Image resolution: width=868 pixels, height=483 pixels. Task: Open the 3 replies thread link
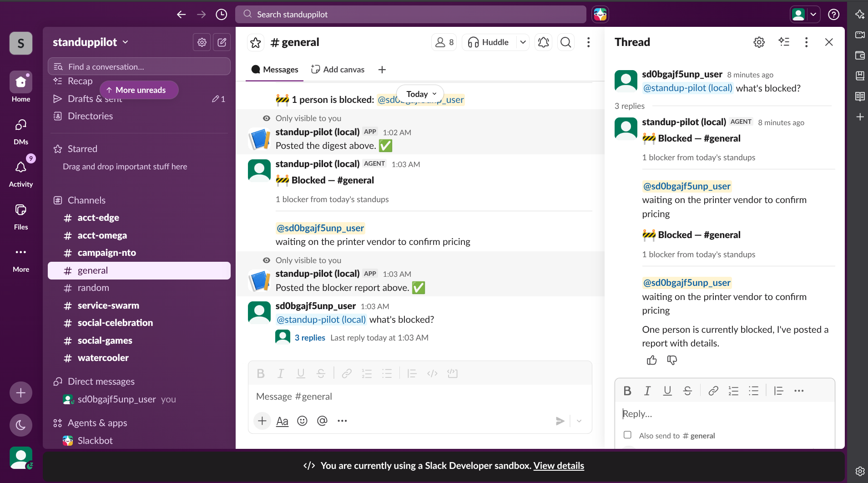click(x=310, y=338)
